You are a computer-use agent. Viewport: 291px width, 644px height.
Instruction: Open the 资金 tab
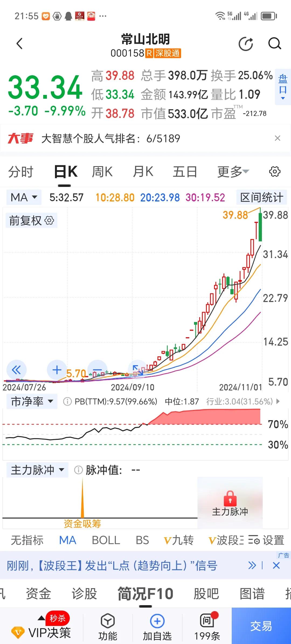click(x=38, y=594)
